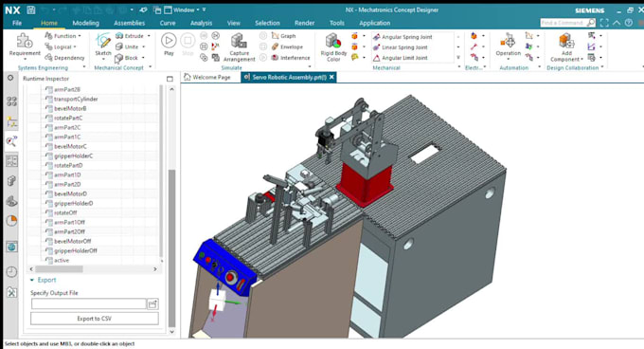The width and height of the screenshot is (644, 349).
Task: Open the Sketch tool
Action: 102,41
